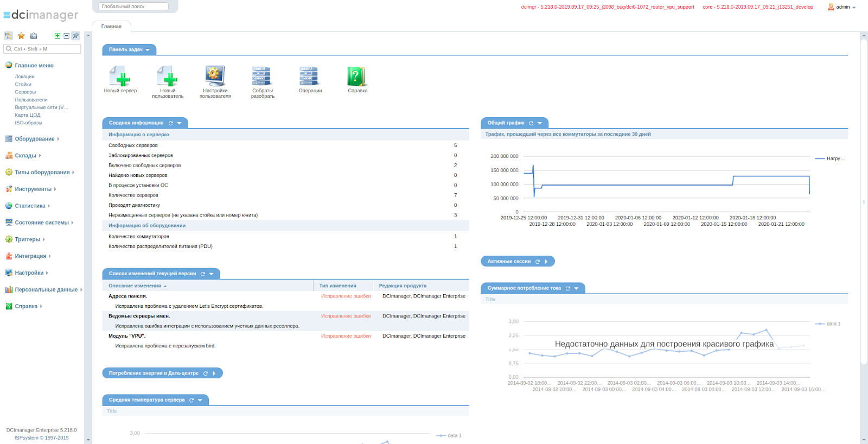
Task: Refresh the changes list block
Action: pos(203,274)
